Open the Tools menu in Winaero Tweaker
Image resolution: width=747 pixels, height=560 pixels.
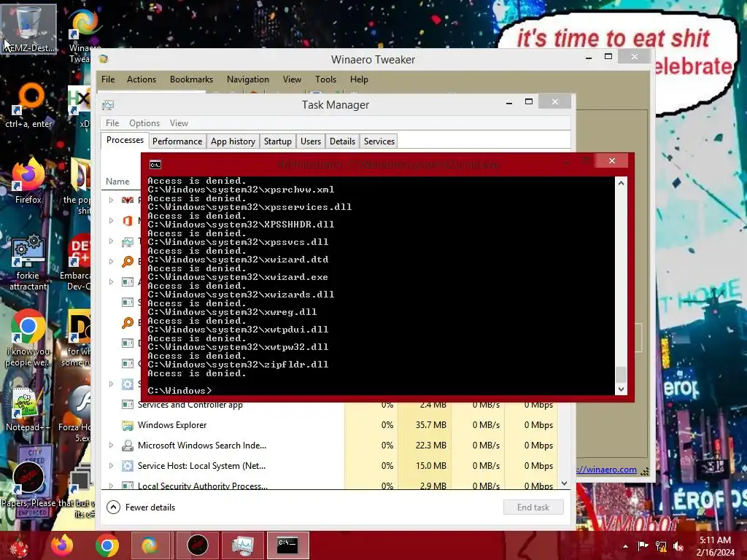tap(326, 79)
